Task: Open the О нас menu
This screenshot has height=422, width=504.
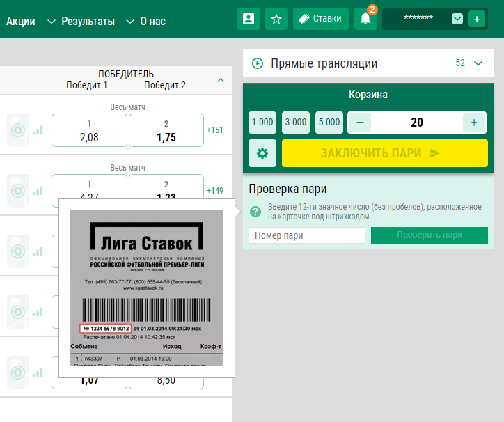Action: pos(152,21)
